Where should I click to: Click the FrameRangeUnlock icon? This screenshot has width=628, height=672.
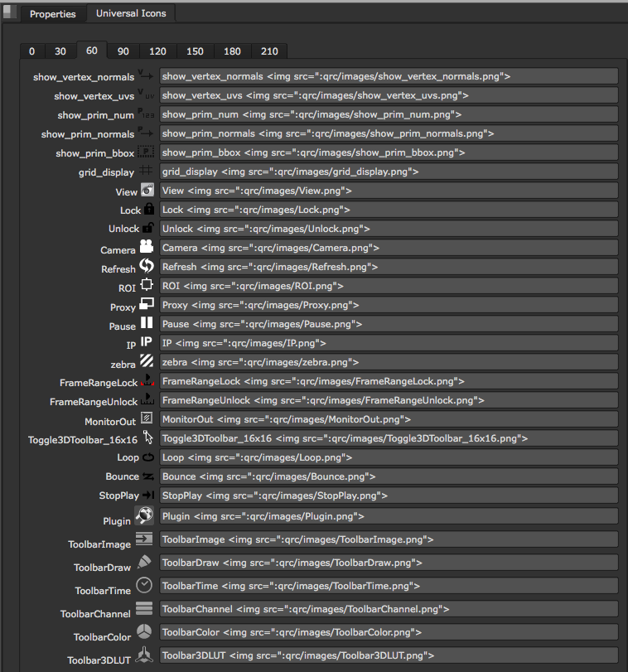(x=147, y=399)
